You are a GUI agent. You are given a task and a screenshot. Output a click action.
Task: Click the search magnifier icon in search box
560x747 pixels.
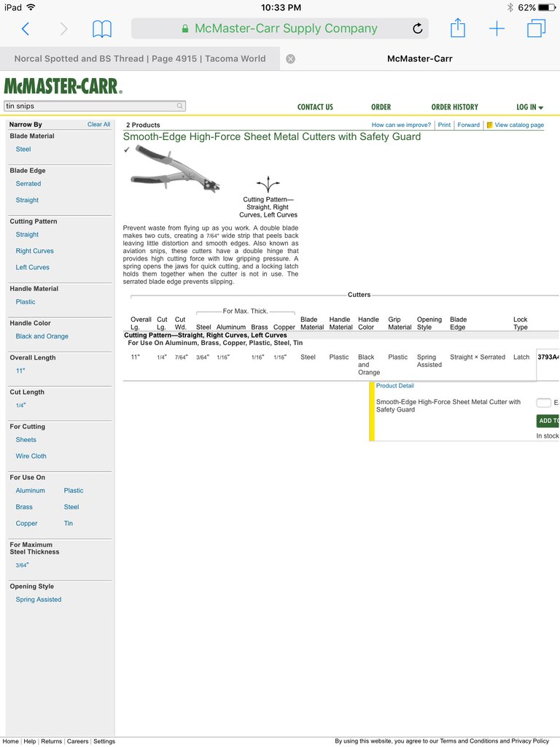(180, 106)
